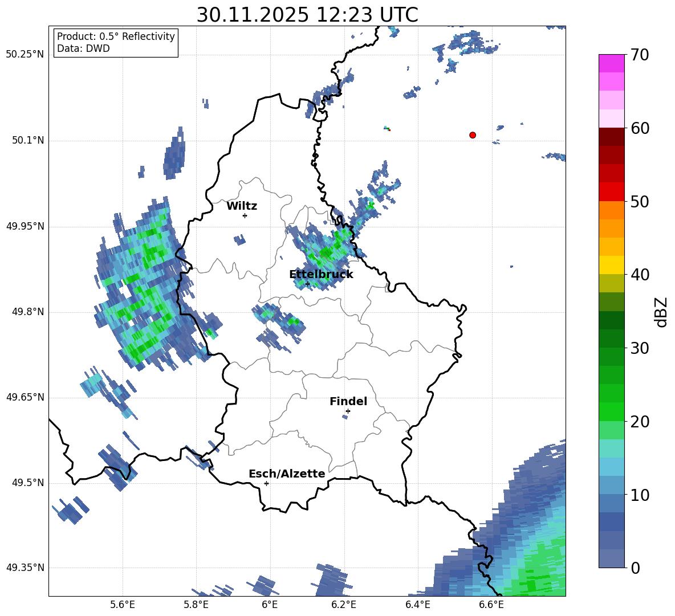Click the colorbar tick label 0
The width and height of the screenshot is (675, 616).
[635, 568]
